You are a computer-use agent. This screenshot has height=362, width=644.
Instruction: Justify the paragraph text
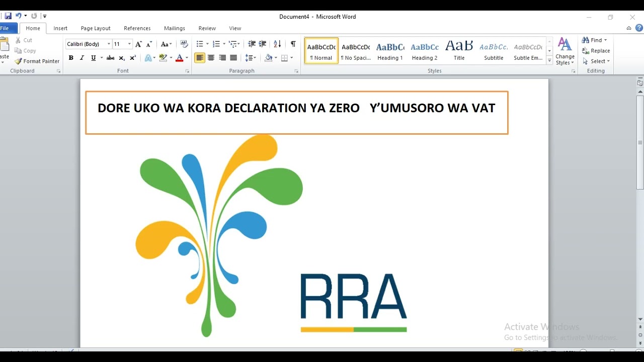pyautogui.click(x=233, y=58)
